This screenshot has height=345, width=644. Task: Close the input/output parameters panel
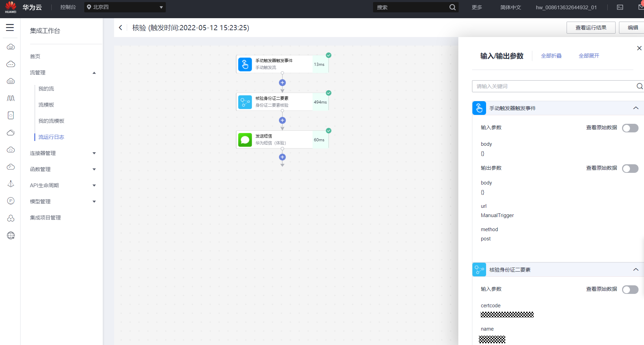pyautogui.click(x=639, y=48)
